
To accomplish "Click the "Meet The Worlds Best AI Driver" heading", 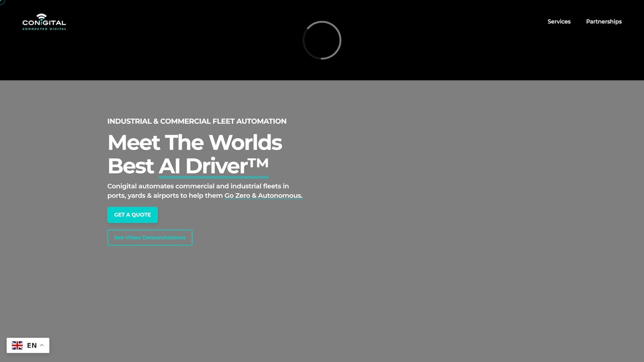I will click(x=195, y=154).
